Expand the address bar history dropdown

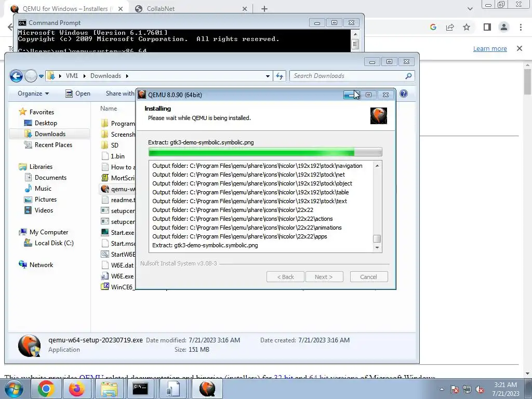(x=268, y=76)
